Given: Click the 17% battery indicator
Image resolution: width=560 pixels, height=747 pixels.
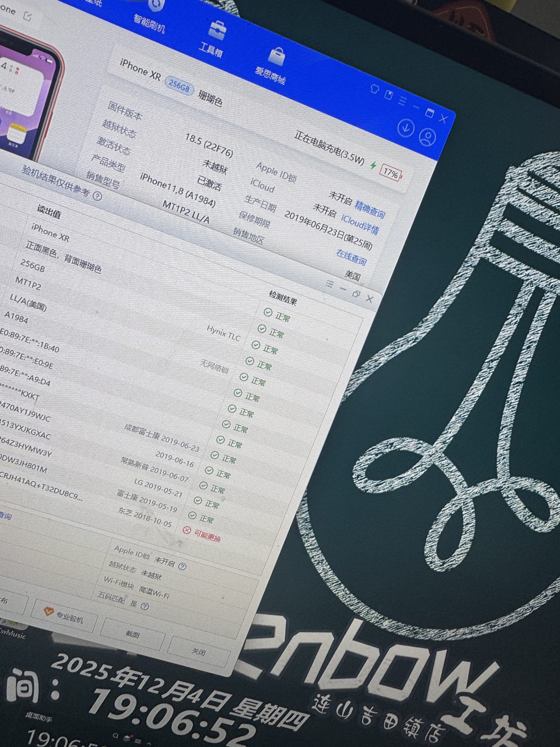Looking at the screenshot, I should click(x=390, y=173).
